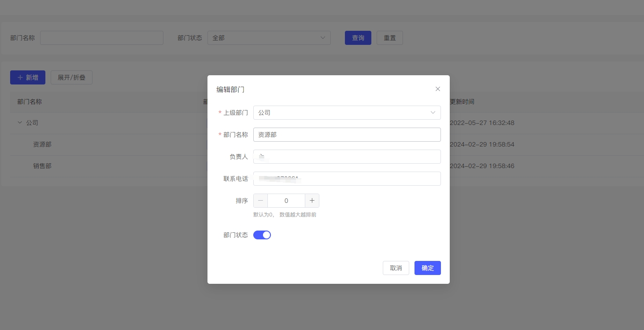
Task: Click the plus icon on the 新增 button
Action: pos(21,77)
